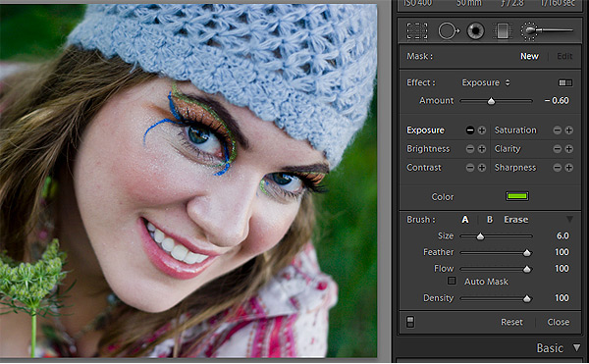Increase Contrast with plus button
Viewport: 589px width, 364px height.
pos(482,168)
